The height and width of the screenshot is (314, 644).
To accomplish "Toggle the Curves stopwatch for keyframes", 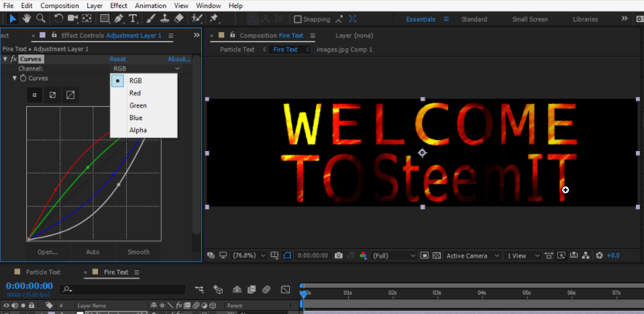I will tap(23, 78).
